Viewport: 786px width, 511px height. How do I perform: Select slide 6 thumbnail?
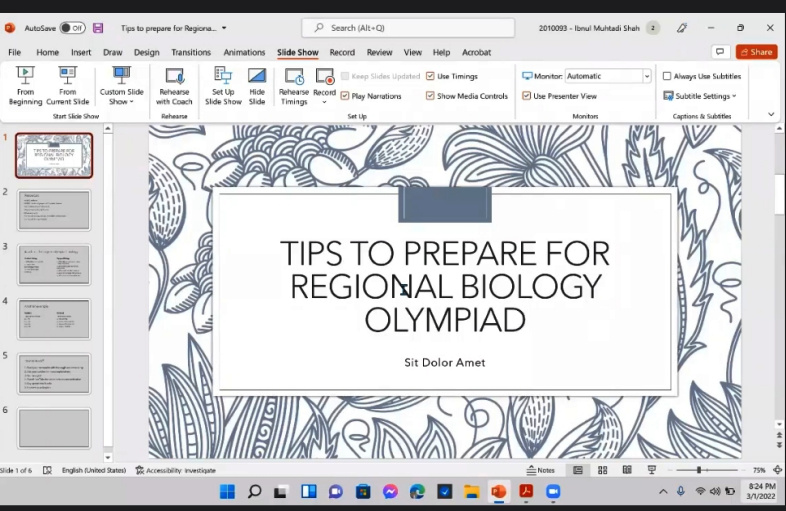click(x=54, y=428)
